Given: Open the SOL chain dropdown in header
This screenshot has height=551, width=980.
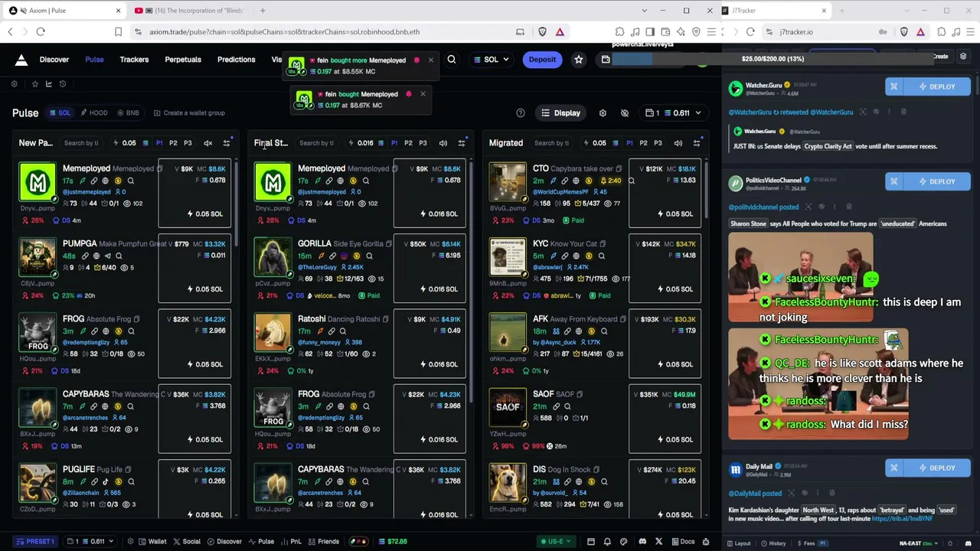Looking at the screenshot, I should (x=491, y=60).
